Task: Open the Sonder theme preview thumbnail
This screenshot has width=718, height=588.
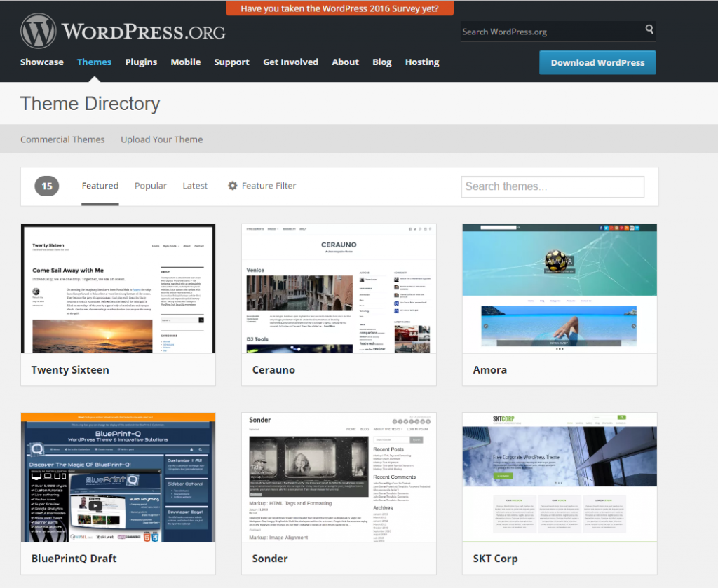Action: pos(339,477)
